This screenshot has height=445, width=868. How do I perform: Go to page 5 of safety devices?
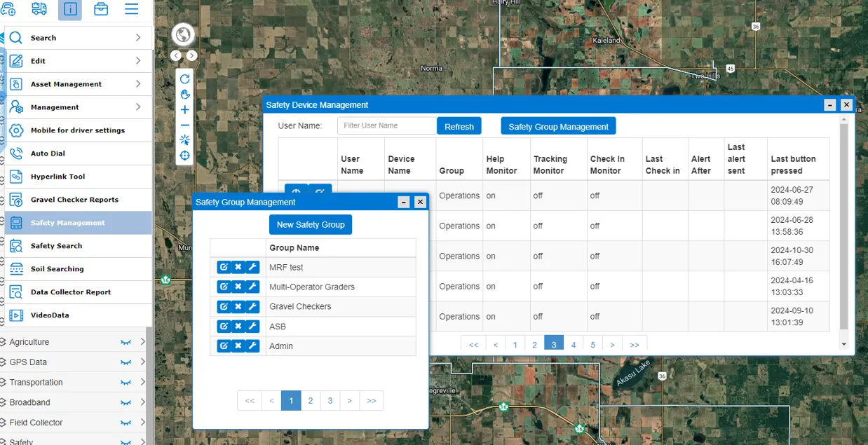pyautogui.click(x=593, y=344)
